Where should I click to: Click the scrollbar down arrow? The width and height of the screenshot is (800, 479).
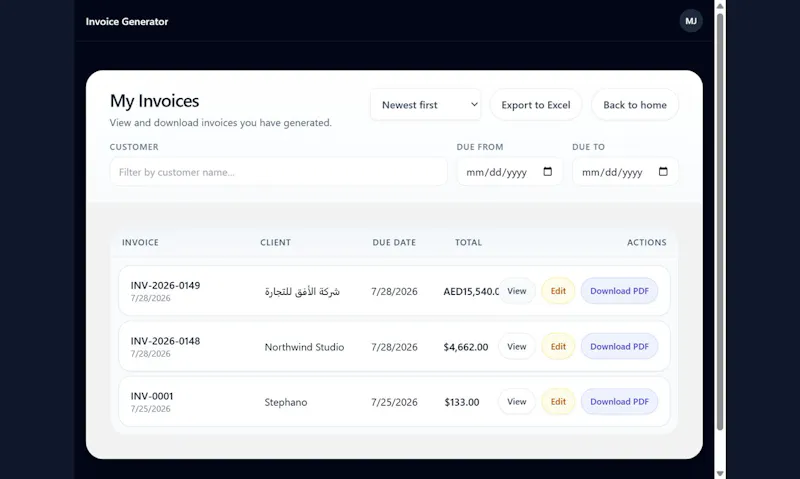point(720,473)
